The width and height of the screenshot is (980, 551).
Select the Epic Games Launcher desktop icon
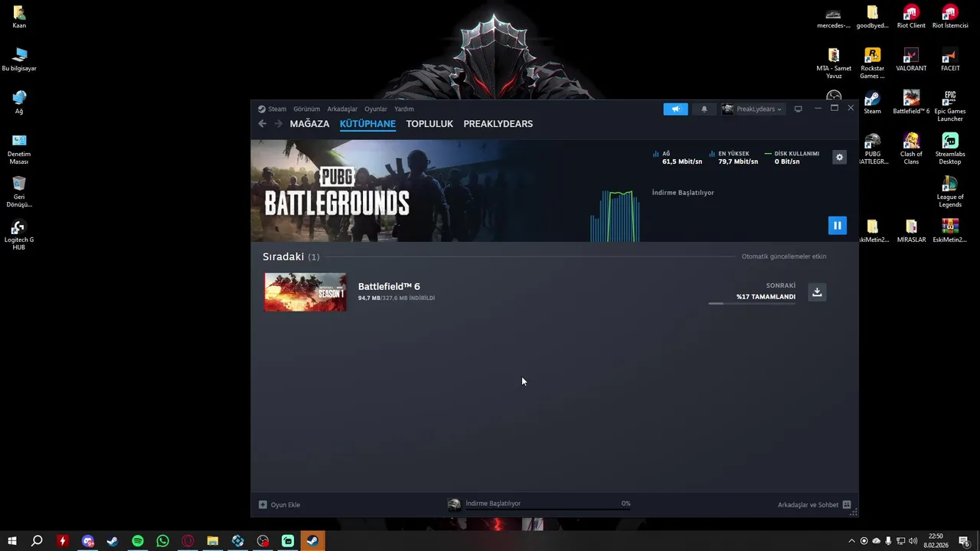[950, 106]
